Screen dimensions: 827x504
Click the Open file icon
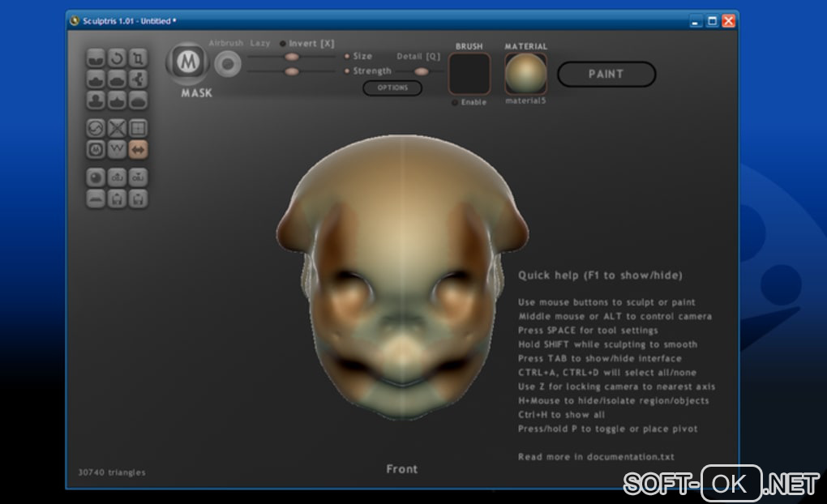(x=117, y=199)
